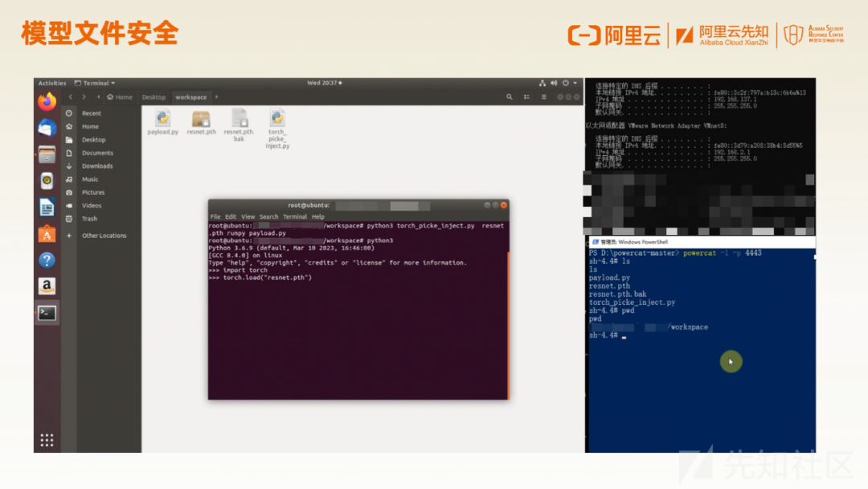Open terminal Help menu

[317, 216]
